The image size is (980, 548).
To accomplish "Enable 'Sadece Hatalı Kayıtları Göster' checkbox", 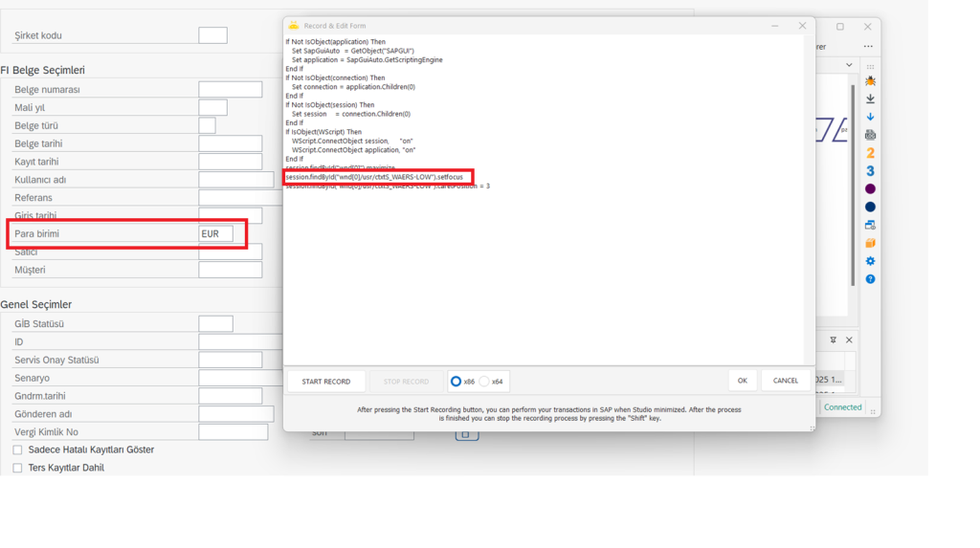I will [x=17, y=449].
